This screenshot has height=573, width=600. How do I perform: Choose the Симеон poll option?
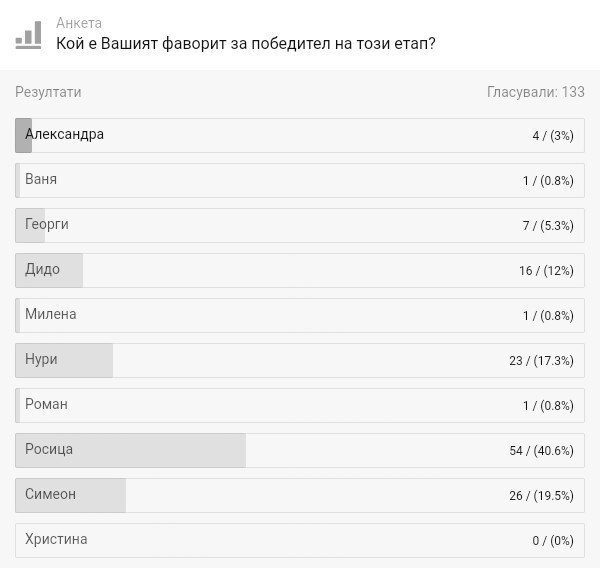point(300,495)
